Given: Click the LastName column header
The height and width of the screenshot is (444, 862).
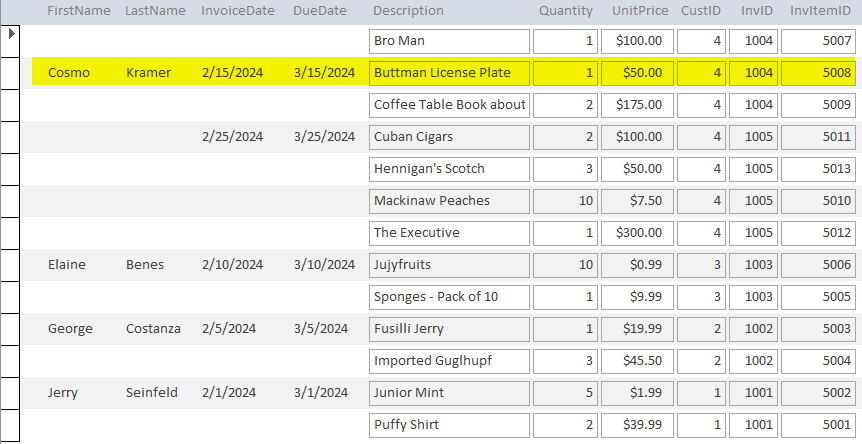Looking at the screenshot, I should [x=155, y=11].
